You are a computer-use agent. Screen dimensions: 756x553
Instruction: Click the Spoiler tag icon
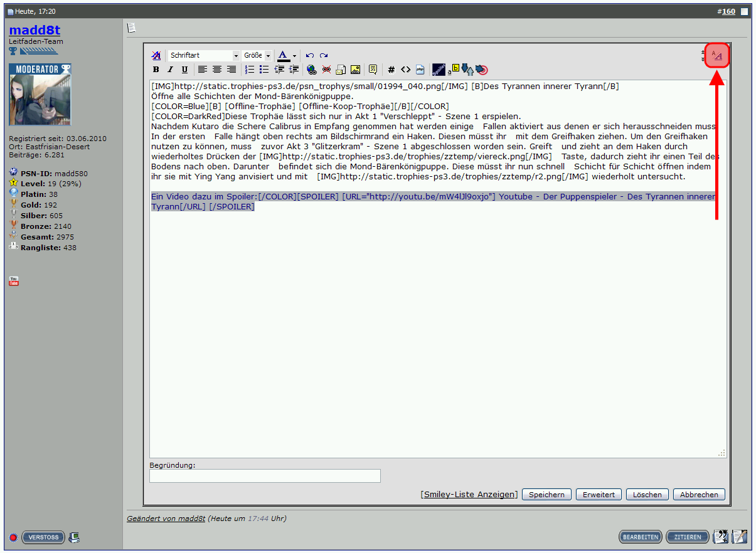439,70
